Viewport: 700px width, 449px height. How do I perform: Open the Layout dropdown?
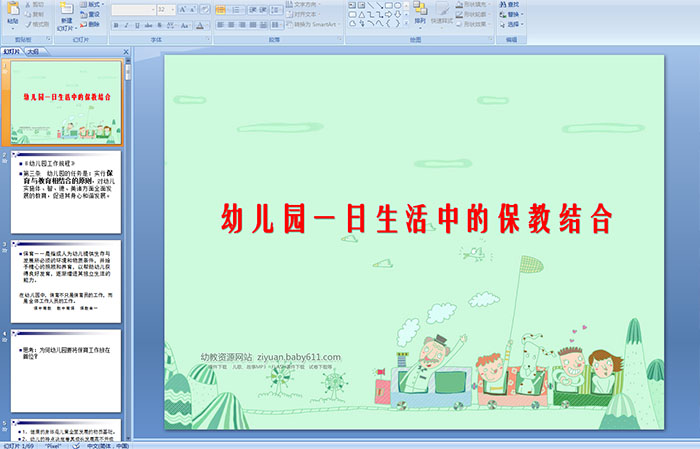pyautogui.click(x=92, y=4)
